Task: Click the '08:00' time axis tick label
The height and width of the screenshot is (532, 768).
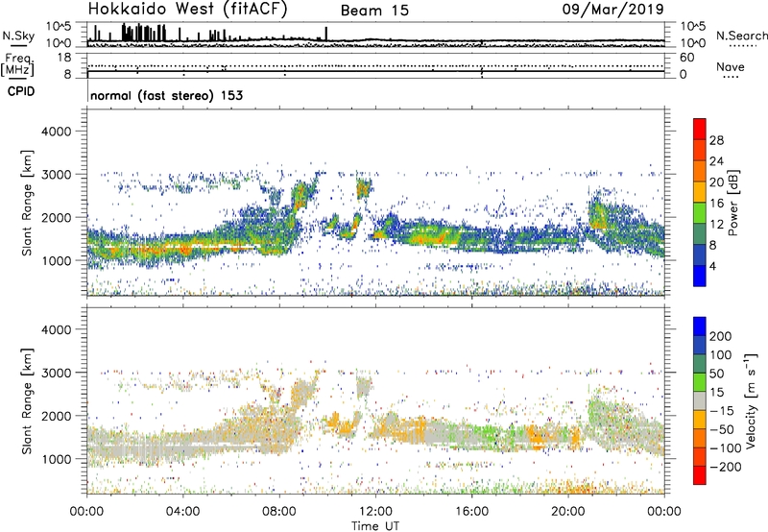Action: coord(279,512)
